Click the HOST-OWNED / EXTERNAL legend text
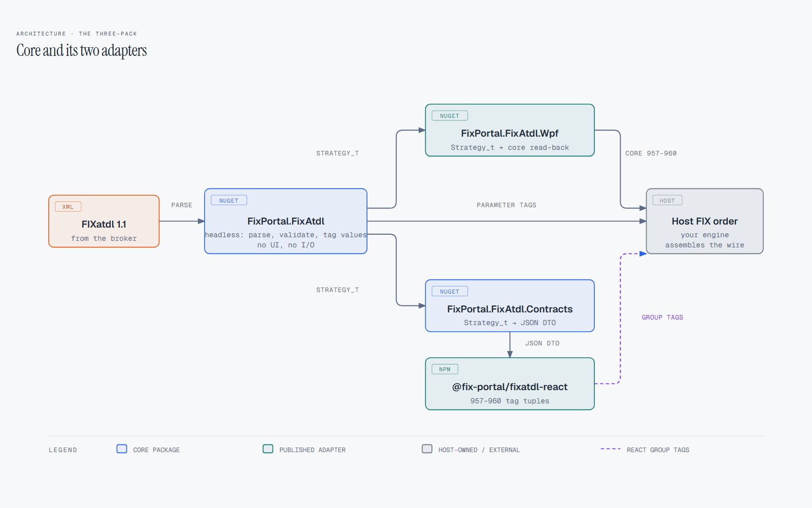The width and height of the screenshot is (812, 508). pyautogui.click(x=479, y=450)
